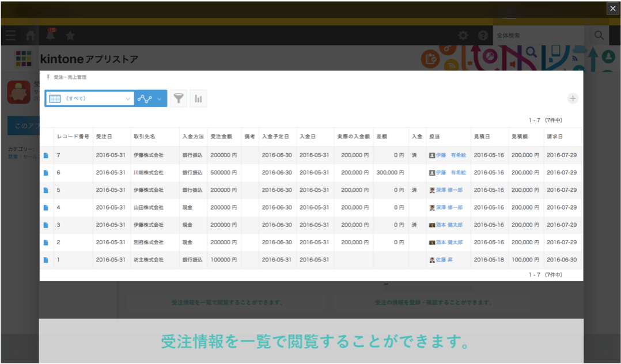Open notifications bell showing 15

pyautogui.click(x=51, y=35)
